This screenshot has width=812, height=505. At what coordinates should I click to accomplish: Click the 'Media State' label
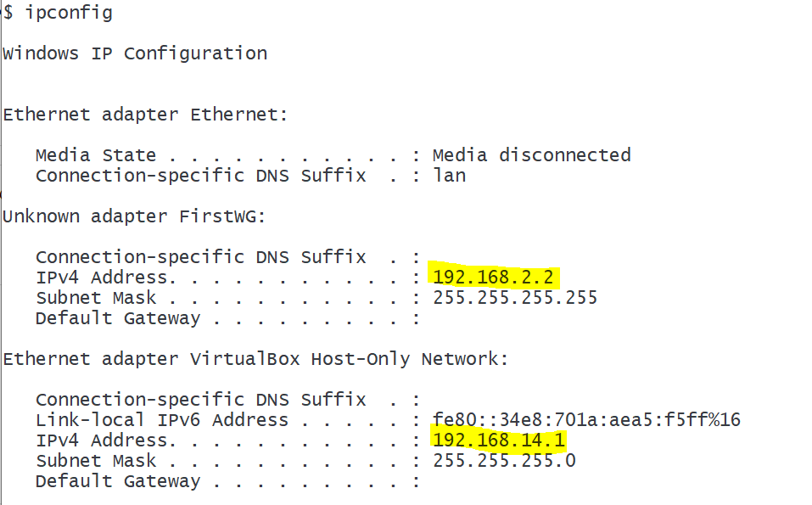[x=96, y=155]
